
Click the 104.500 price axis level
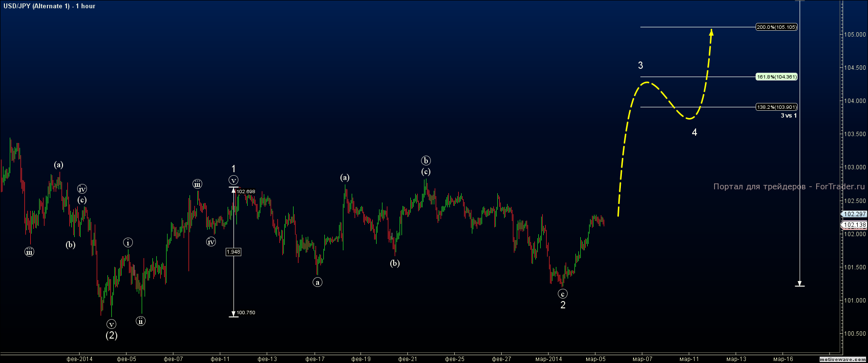855,68
